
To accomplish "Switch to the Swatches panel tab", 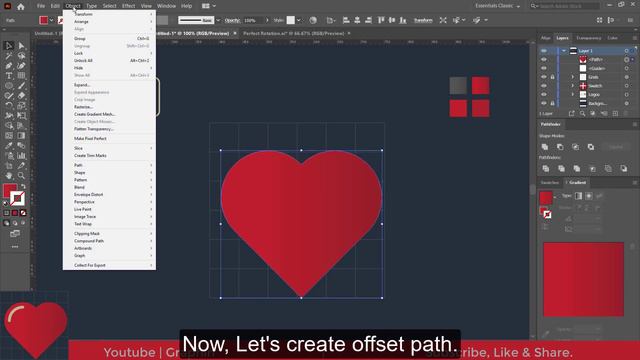I will 550,182.
